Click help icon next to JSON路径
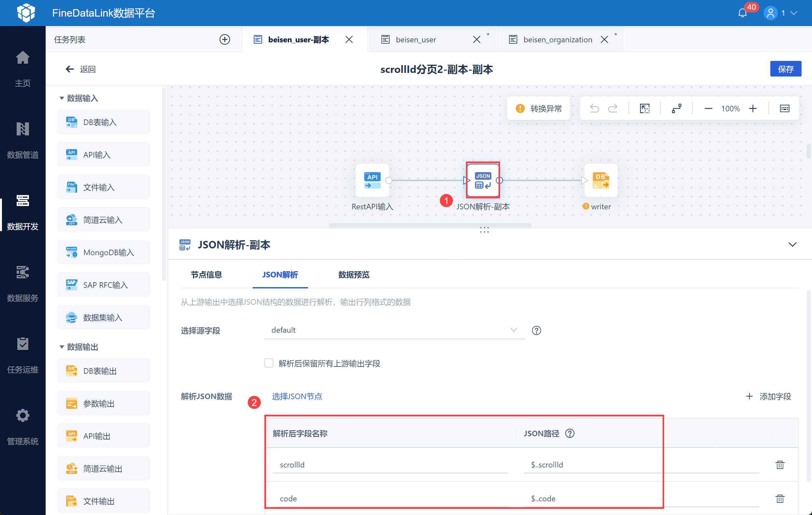Screen dimensions: 812x515 (569, 433)
